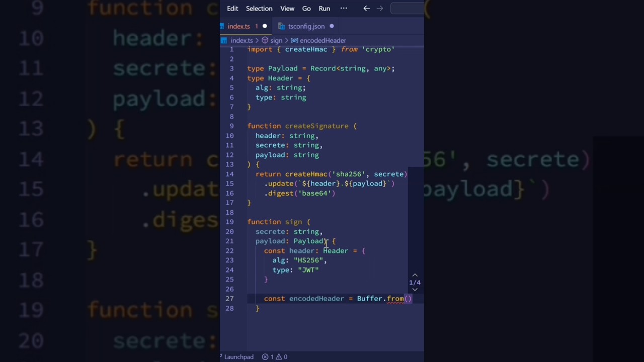Switch to the tsconfig.json editor tab
The image size is (644, 362).
click(306, 26)
